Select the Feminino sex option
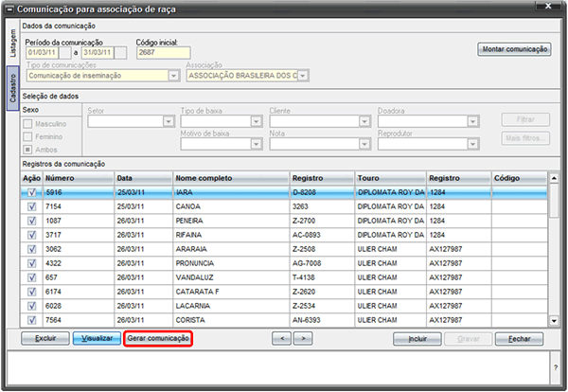The width and height of the screenshot is (568, 392). pos(27,136)
